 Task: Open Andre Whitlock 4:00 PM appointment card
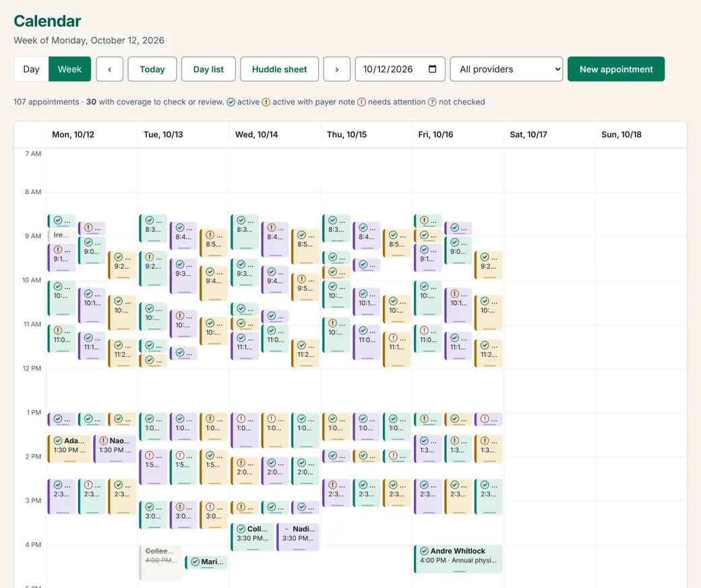pyautogui.click(x=458, y=559)
